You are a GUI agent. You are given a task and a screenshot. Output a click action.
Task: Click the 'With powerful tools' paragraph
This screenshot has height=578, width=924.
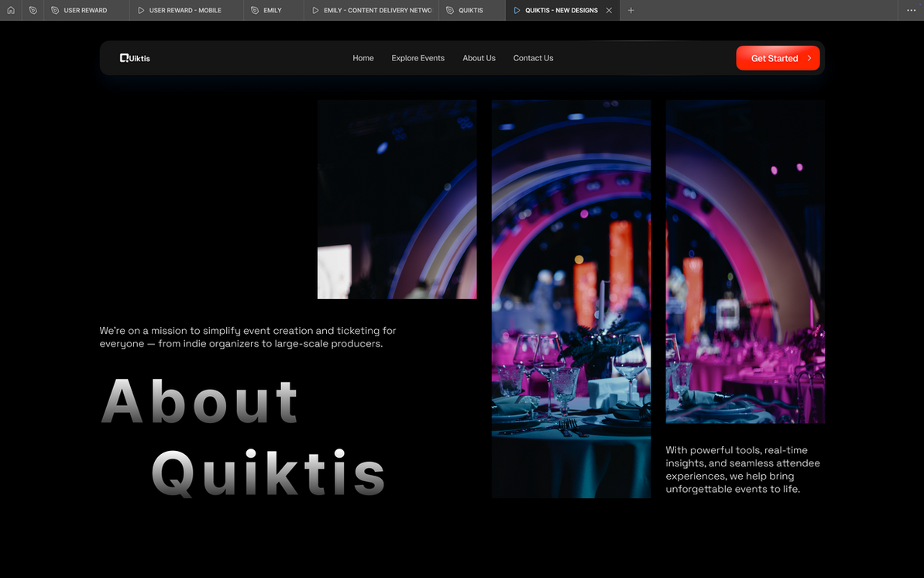(x=743, y=470)
